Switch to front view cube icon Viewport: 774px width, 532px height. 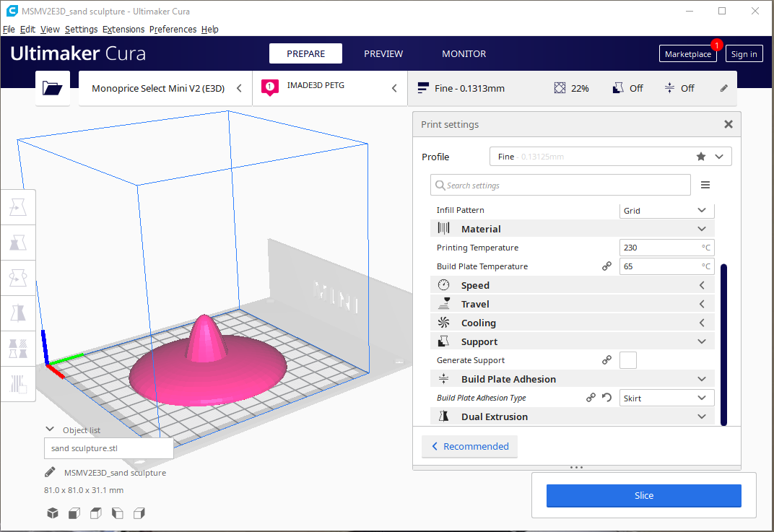(74, 513)
